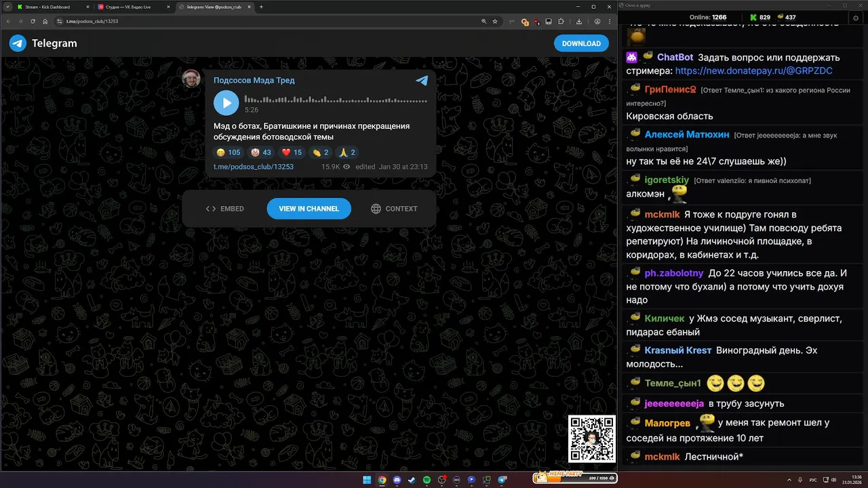The image size is (868, 488).
Task: Click the EMBED option
Action: point(224,209)
